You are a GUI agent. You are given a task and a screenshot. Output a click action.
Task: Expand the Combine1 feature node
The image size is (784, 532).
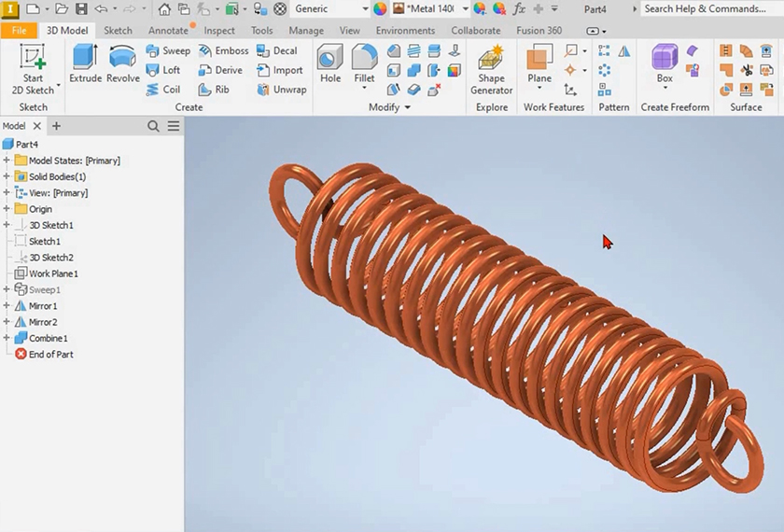click(x=7, y=338)
